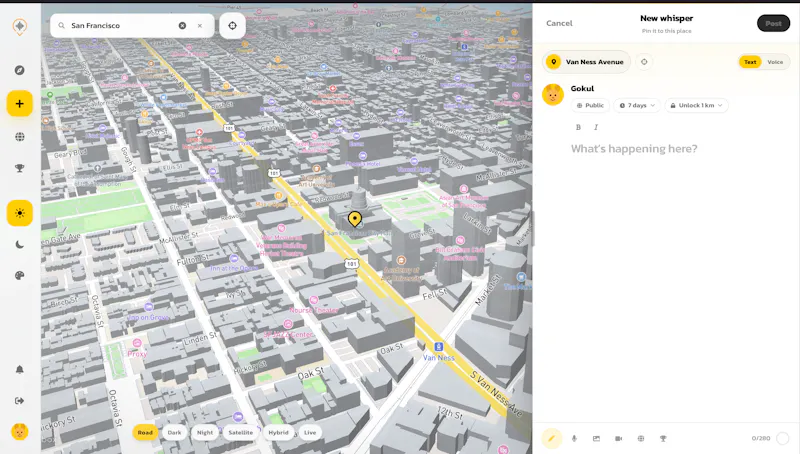
Task: Clear the search text with the circled X
Action: coord(182,26)
